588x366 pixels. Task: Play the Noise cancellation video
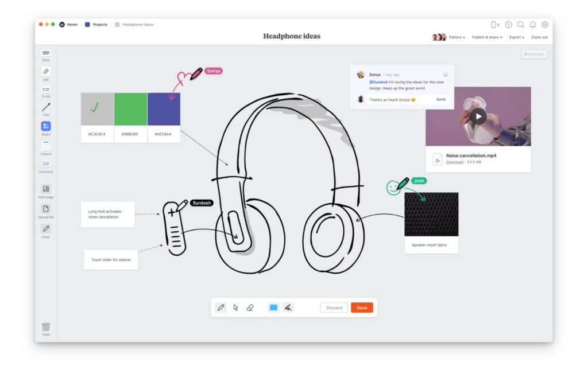click(478, 116)
